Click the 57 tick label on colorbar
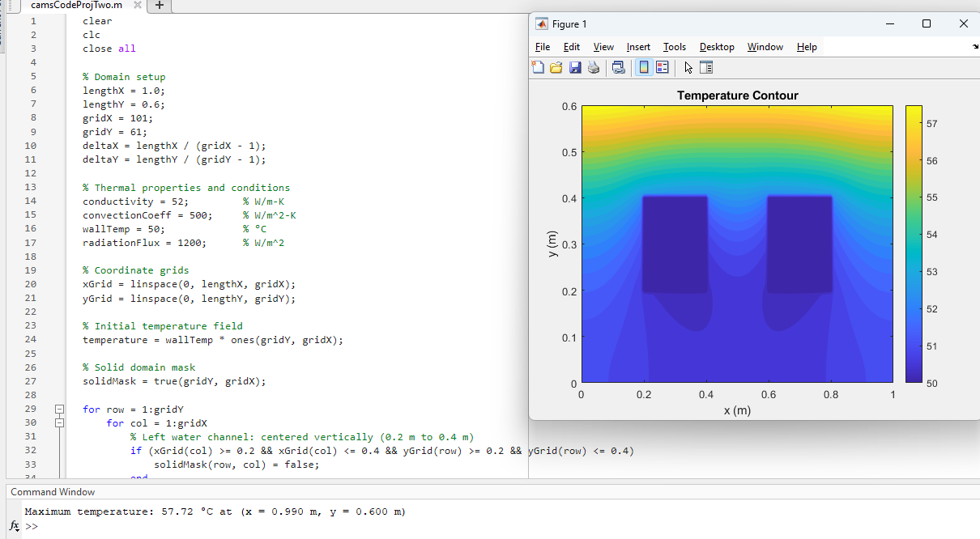Screen dimensions: 980x539 coord(931,124)
